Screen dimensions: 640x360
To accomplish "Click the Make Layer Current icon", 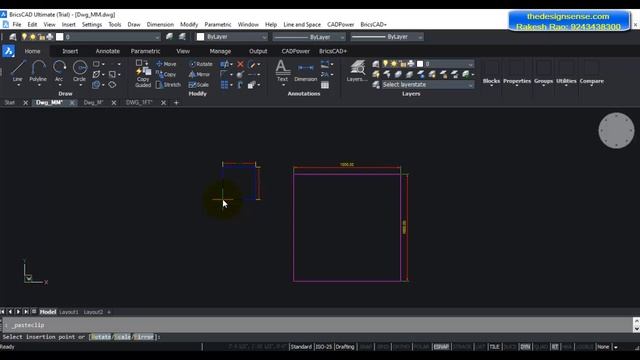I will click(x=169, y=37).
